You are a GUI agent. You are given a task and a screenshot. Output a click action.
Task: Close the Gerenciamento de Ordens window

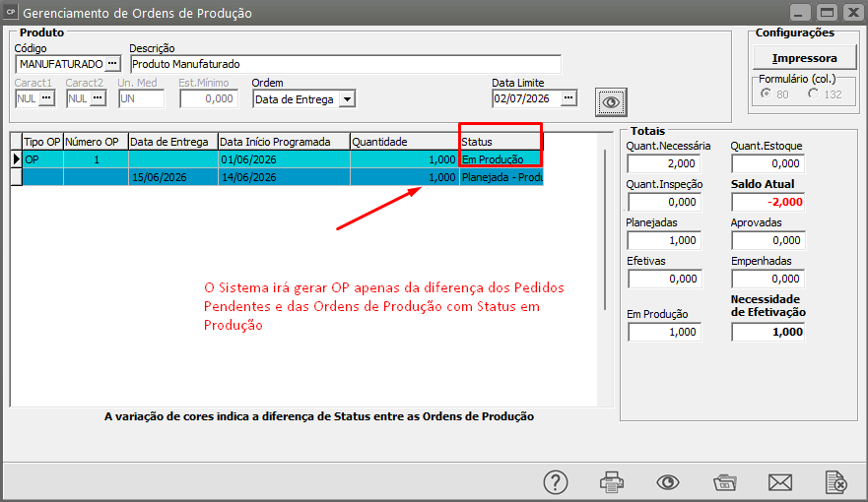[x=853, y=12]
